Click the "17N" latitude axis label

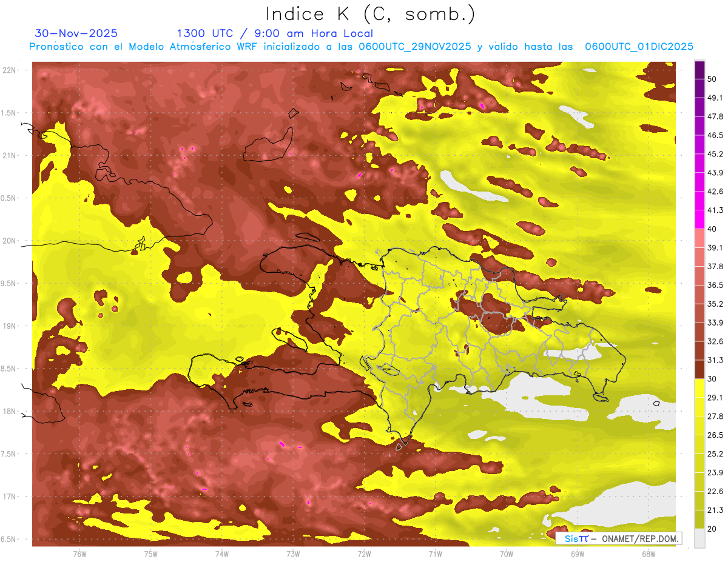(10, 497)
